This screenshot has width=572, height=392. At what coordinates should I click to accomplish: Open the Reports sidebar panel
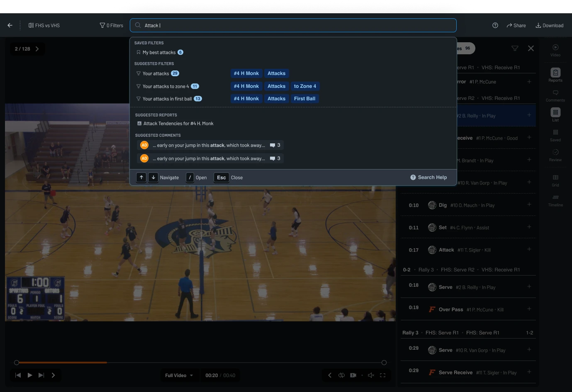tap(555, 75)
